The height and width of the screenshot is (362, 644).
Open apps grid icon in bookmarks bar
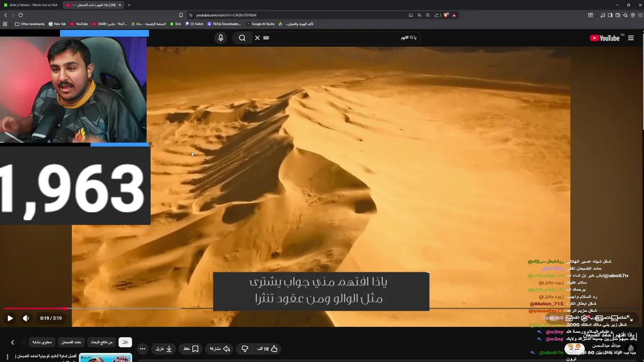point(5,24)
